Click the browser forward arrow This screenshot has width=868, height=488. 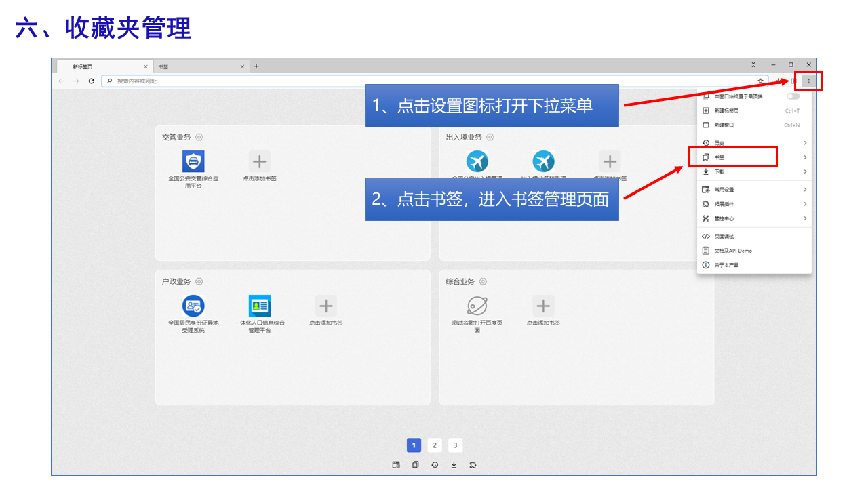pos(76,81)
